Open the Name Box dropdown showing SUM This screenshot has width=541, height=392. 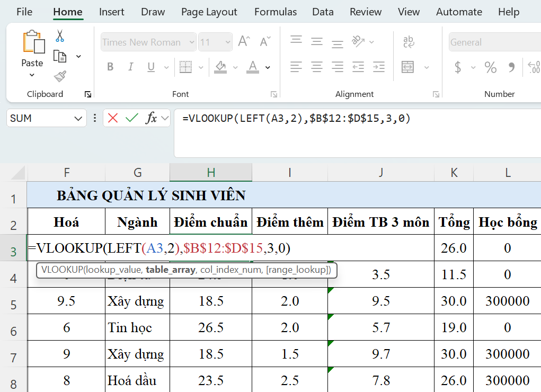[x=79, y=118]
